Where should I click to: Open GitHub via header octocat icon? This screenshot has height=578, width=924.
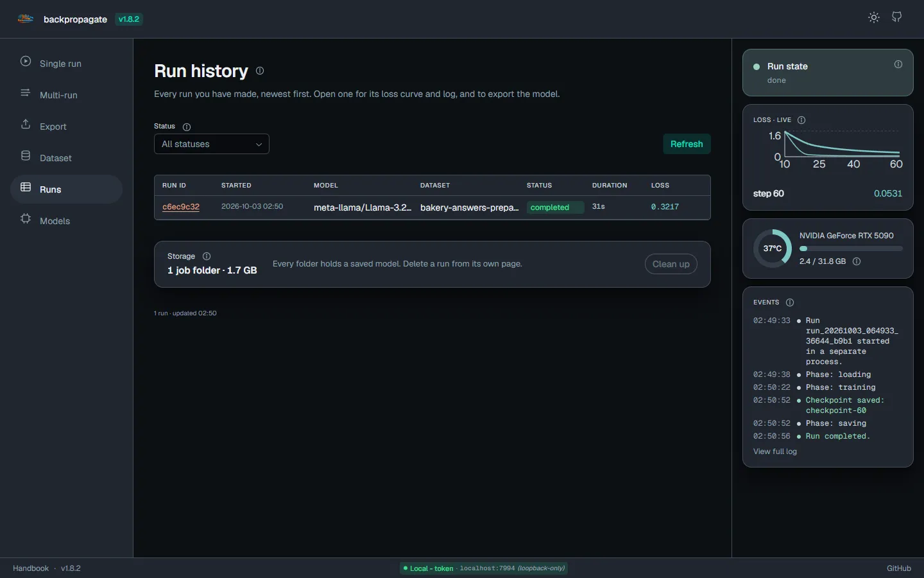897,17
